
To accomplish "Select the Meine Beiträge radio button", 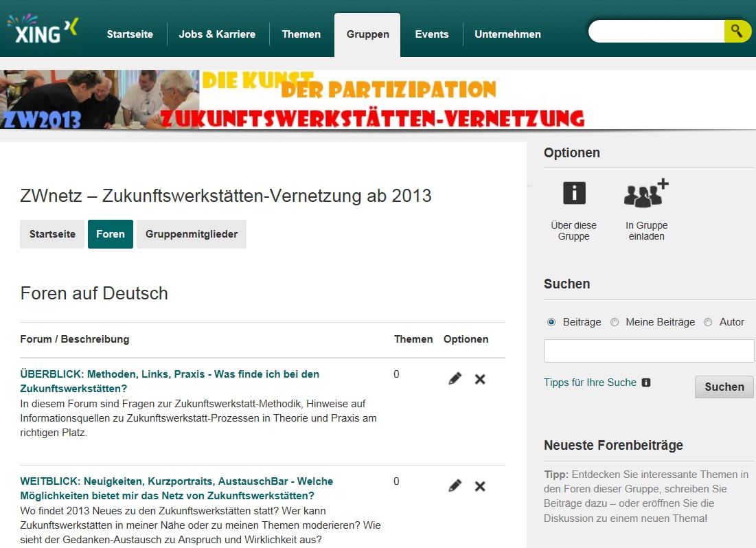I will [x=615, y=322].
